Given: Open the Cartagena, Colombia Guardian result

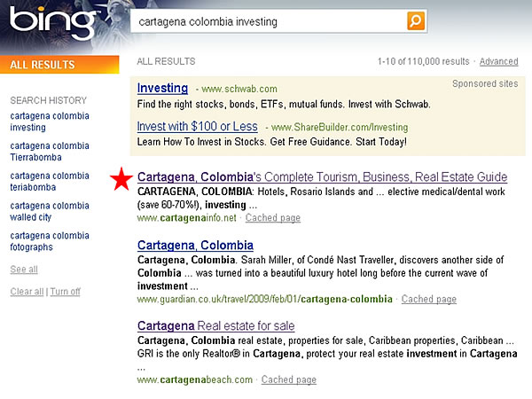Looking at the screenshot, I should 195,245.
